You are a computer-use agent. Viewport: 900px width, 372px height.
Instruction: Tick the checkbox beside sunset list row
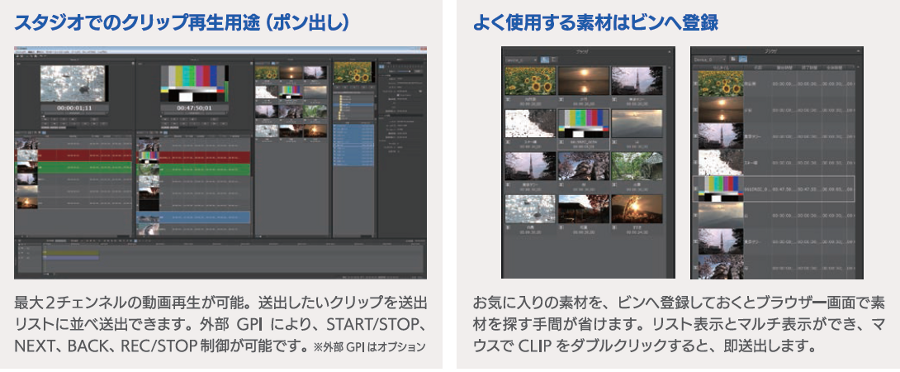click(x=695, y=110)
